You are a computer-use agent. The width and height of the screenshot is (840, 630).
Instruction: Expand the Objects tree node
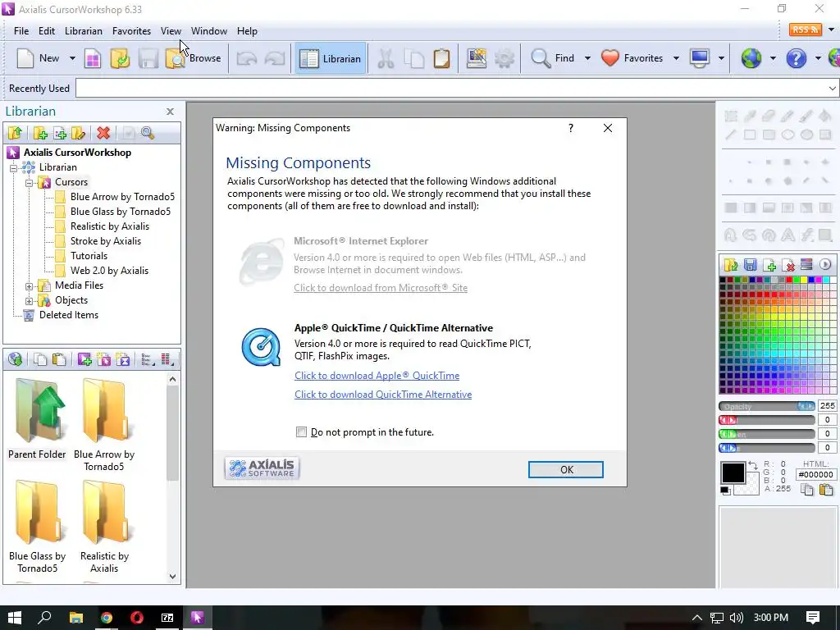29,301
